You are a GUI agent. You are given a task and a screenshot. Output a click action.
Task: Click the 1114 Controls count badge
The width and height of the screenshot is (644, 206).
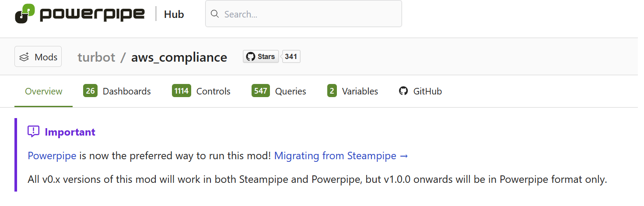point(181,91)
